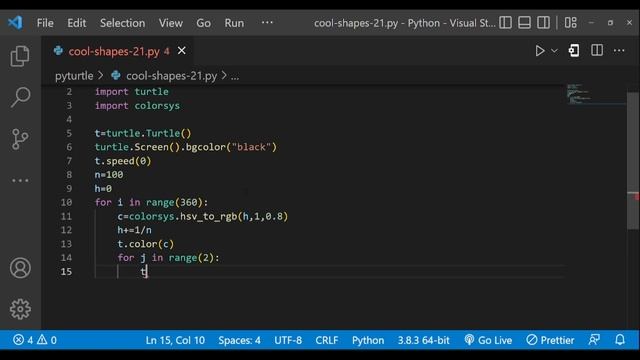
Task: Change line endings via CRLF
Action: 327,340
